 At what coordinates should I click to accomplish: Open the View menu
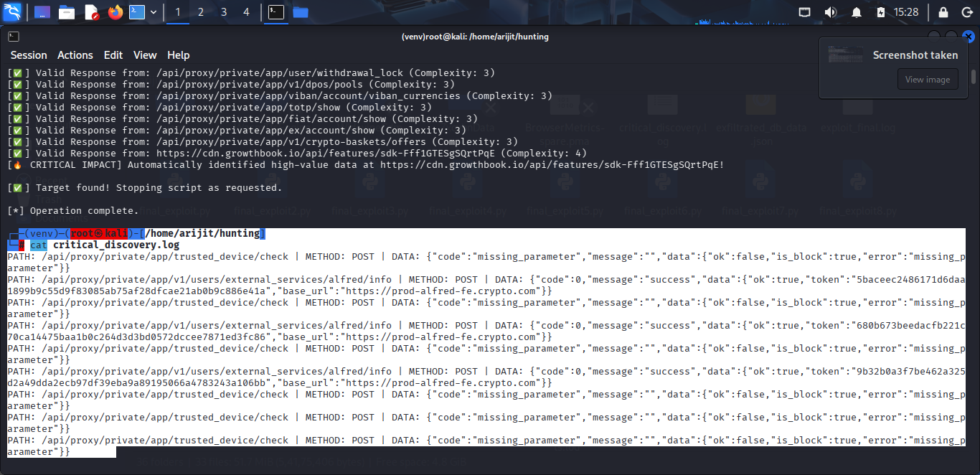click(x=145, y=55)
